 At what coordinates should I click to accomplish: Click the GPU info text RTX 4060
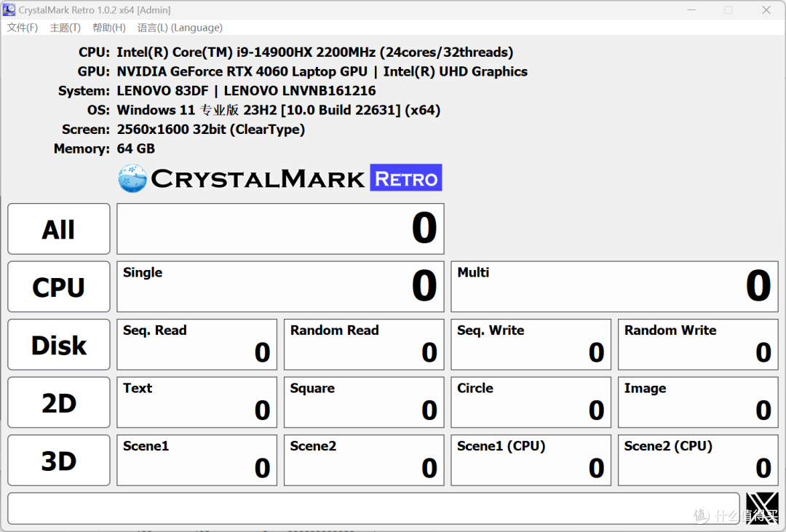[322, 72]
